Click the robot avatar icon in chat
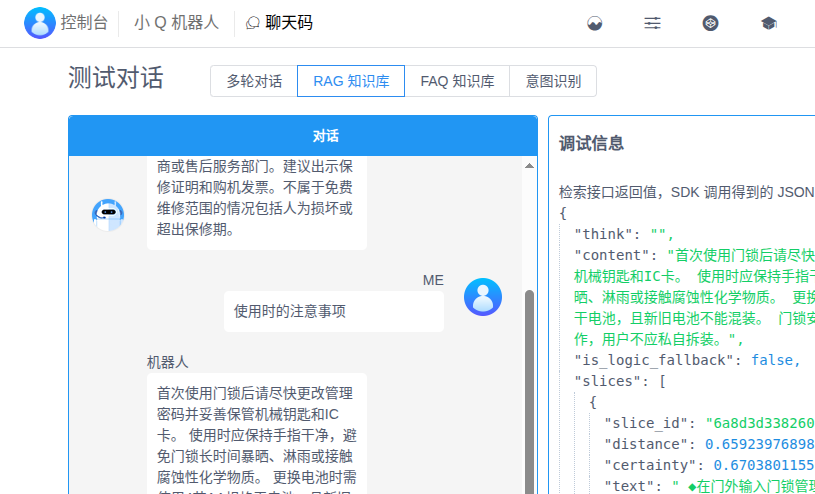Image resolution: width=815 pixels, height=494 pixels. click(108, 214)
